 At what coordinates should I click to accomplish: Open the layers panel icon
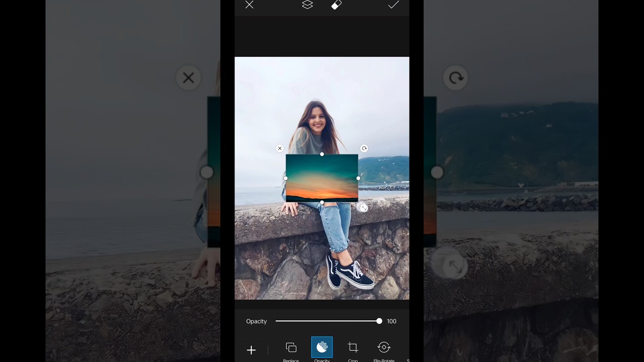click(307, 5)
